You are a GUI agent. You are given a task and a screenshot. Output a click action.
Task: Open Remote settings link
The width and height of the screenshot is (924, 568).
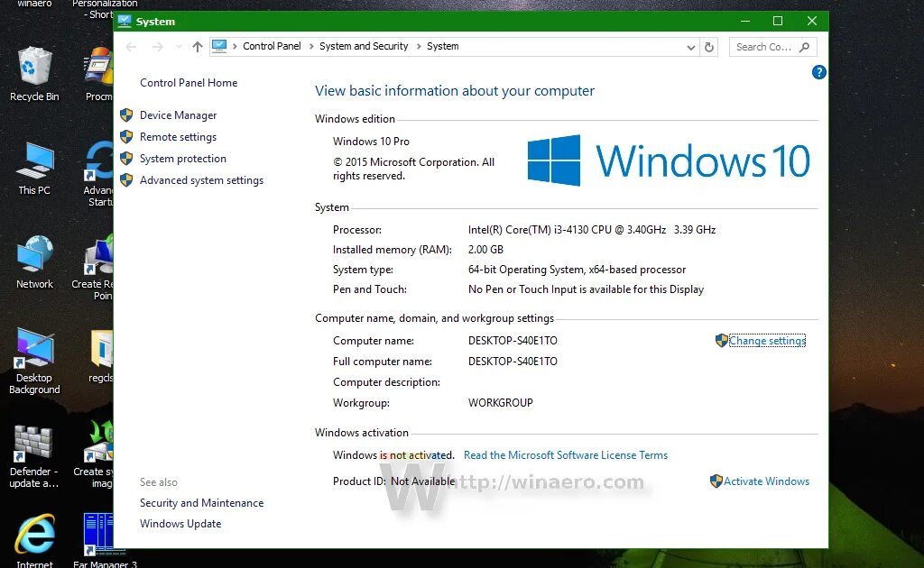[178, 137]
